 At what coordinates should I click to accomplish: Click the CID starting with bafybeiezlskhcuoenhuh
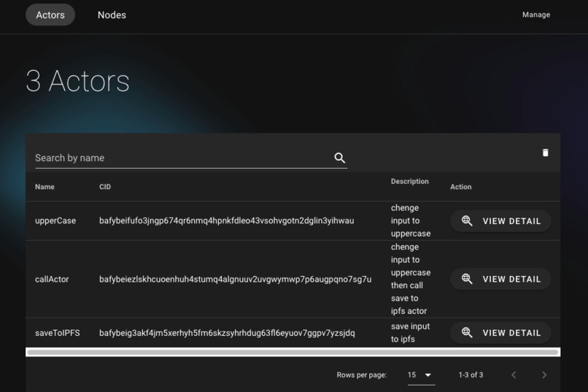(235, 279)
